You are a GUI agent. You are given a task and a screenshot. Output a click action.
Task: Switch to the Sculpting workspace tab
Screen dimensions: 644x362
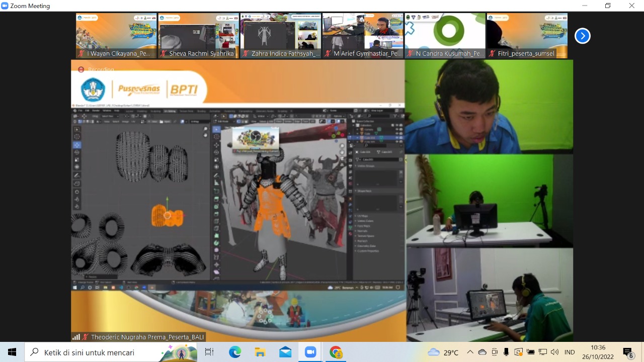[x=155, y=111]
